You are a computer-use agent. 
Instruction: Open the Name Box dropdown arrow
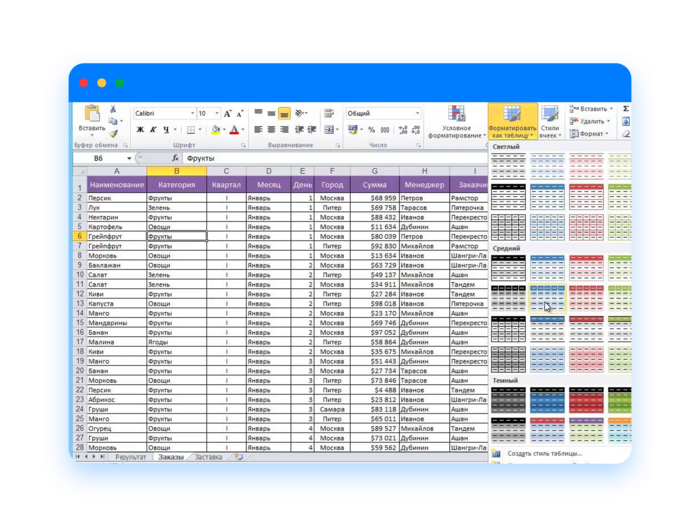coord(129,158)
